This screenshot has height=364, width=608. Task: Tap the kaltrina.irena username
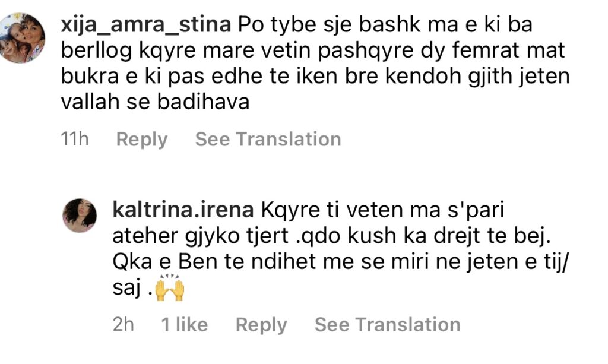(x=183, y=210)
